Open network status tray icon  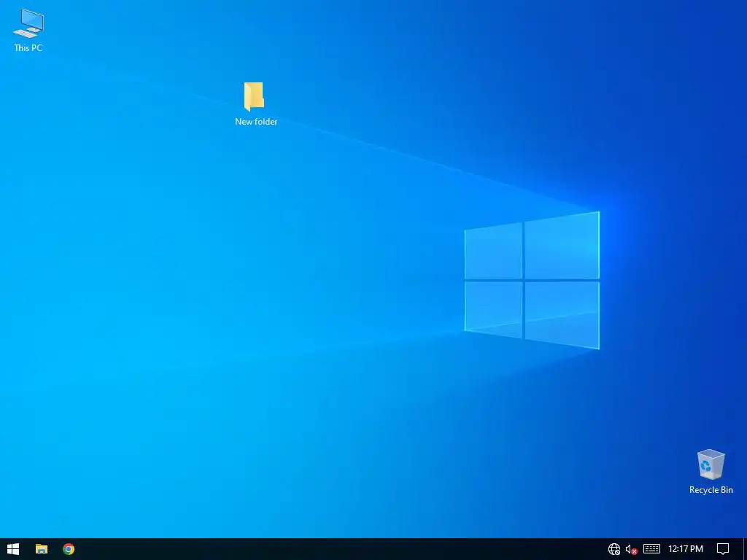(x=614, y=549)
